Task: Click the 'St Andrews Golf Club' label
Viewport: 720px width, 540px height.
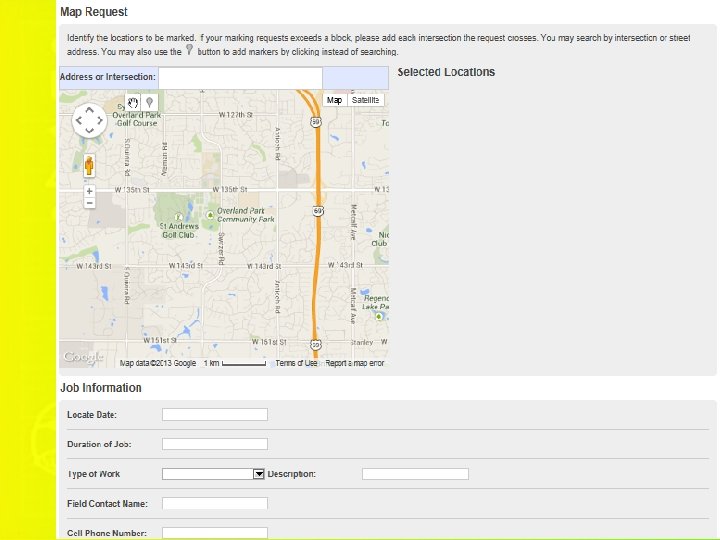Action: pyautogui.click(x=179, y=231)
